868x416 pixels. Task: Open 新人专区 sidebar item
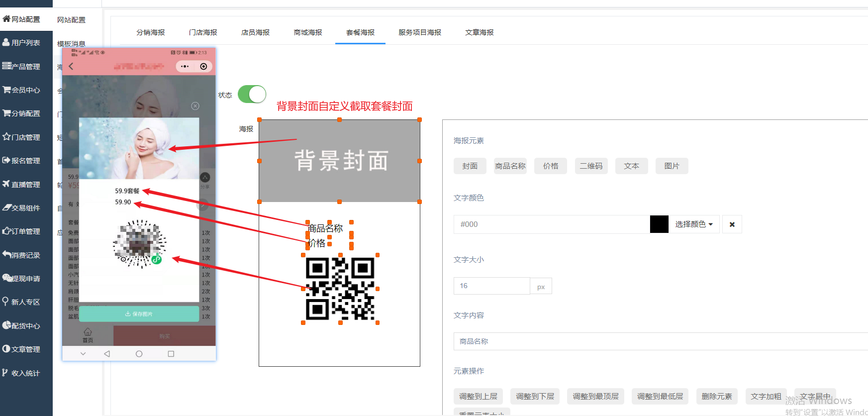[x=21, y=302]
